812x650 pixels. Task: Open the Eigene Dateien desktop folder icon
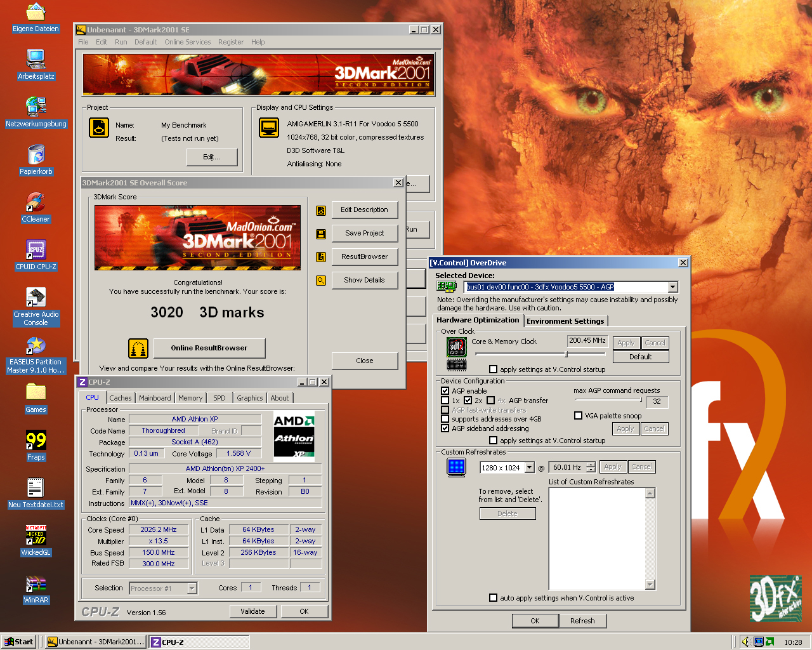tap(36, 13)
